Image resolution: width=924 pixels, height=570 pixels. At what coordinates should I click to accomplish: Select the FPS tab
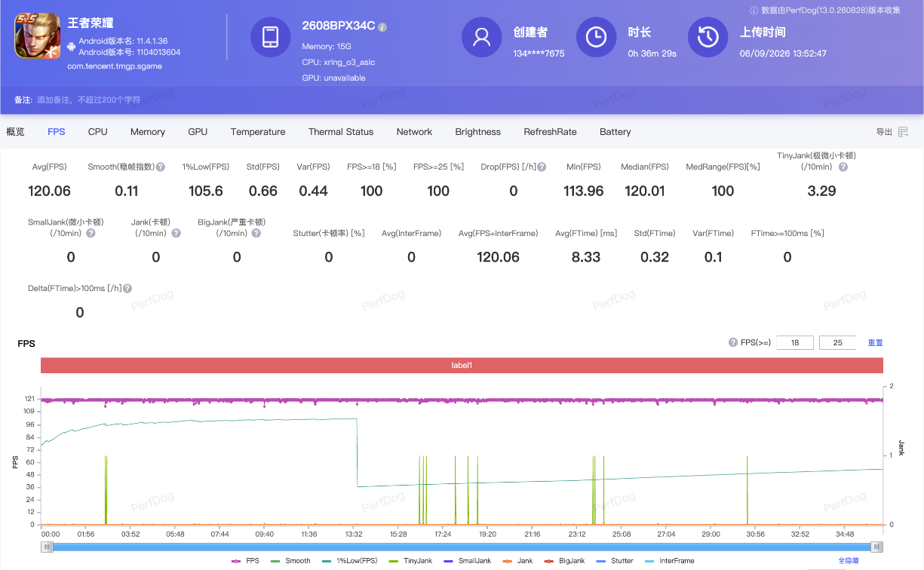click(57, 132)
